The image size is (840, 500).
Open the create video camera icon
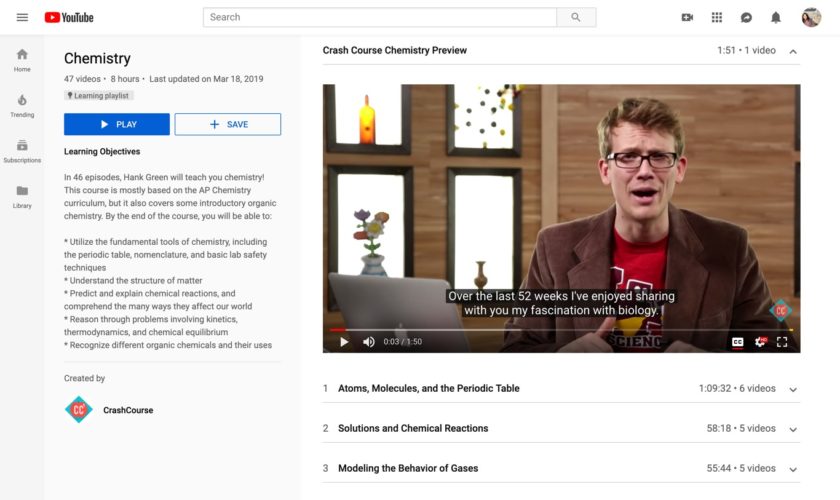coord(687,17)
